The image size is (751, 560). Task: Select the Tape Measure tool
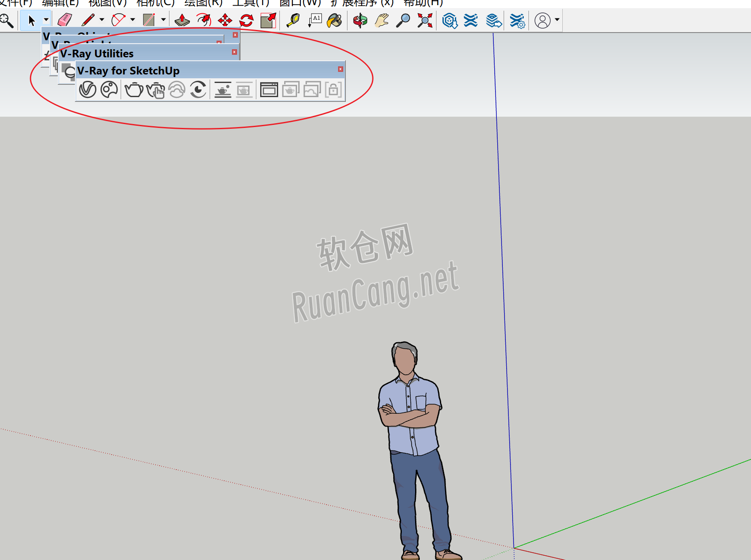tap(293, 19)
